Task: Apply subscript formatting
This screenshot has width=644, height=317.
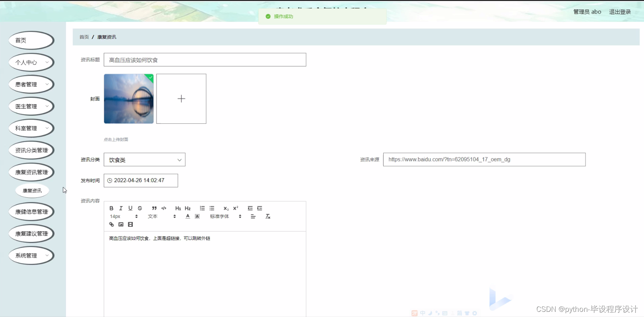Action: pyautogui.click(x=226, y=208)
